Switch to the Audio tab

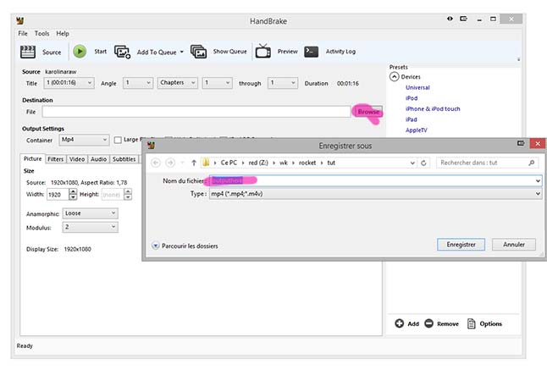click(x=98, y=159)
